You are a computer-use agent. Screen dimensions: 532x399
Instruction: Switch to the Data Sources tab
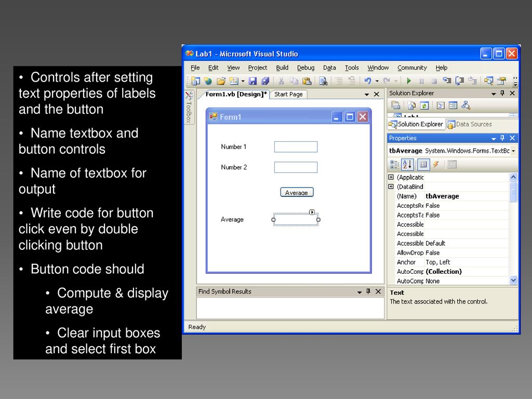pos(470,124)
